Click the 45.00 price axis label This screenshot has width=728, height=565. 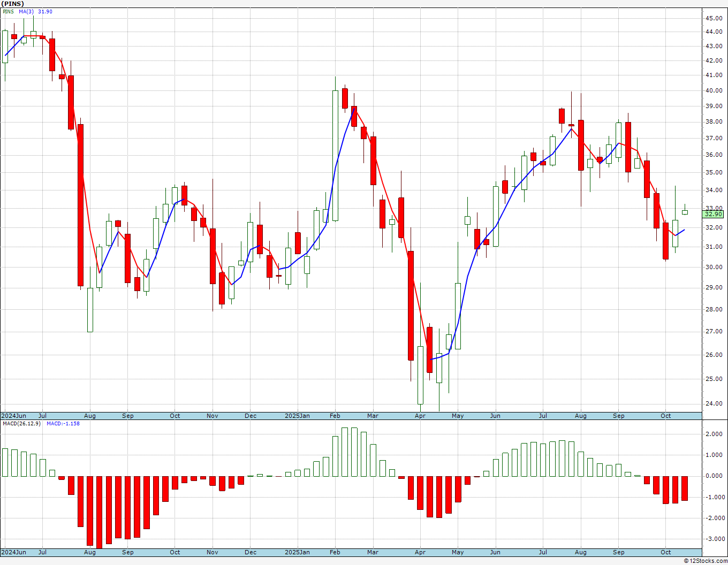(x=714, y=18)
